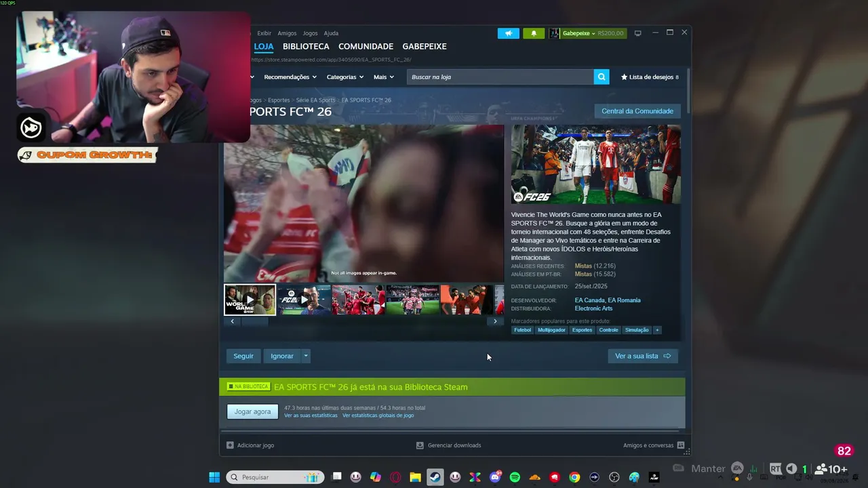Click the Futebol tag
Image resolution: width=868 pixels, height=488 pixels.
(522, 330)
